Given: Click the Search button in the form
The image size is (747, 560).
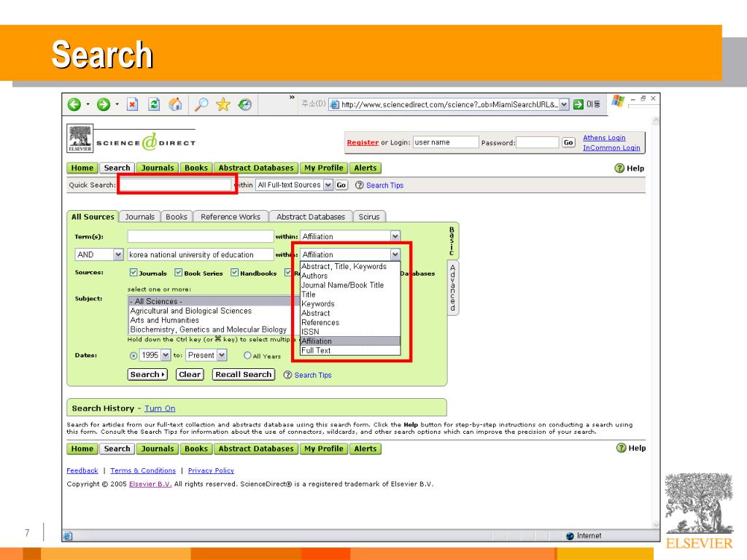Looking at the screenshot, I should pos(147,374).
